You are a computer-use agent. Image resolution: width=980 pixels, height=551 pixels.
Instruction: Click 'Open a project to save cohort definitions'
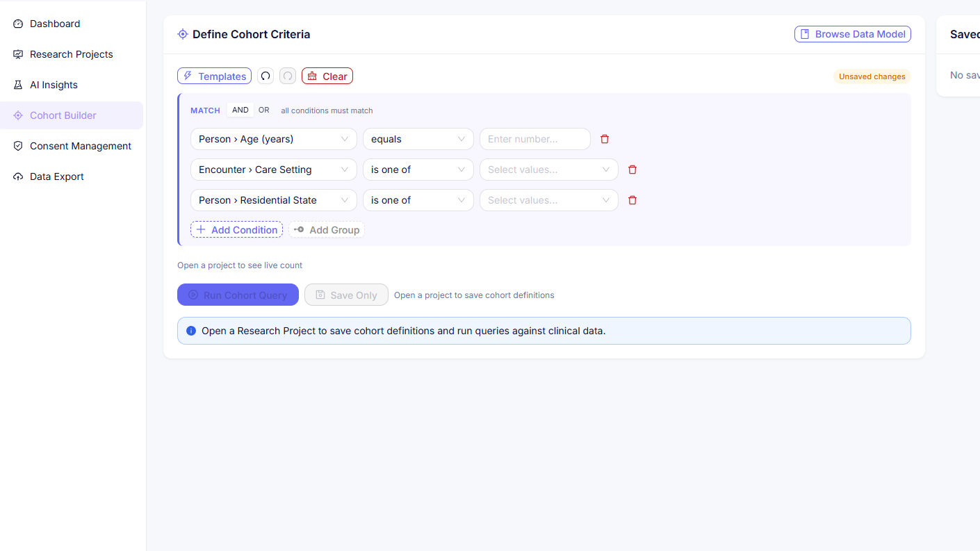[x=474, y=295]
